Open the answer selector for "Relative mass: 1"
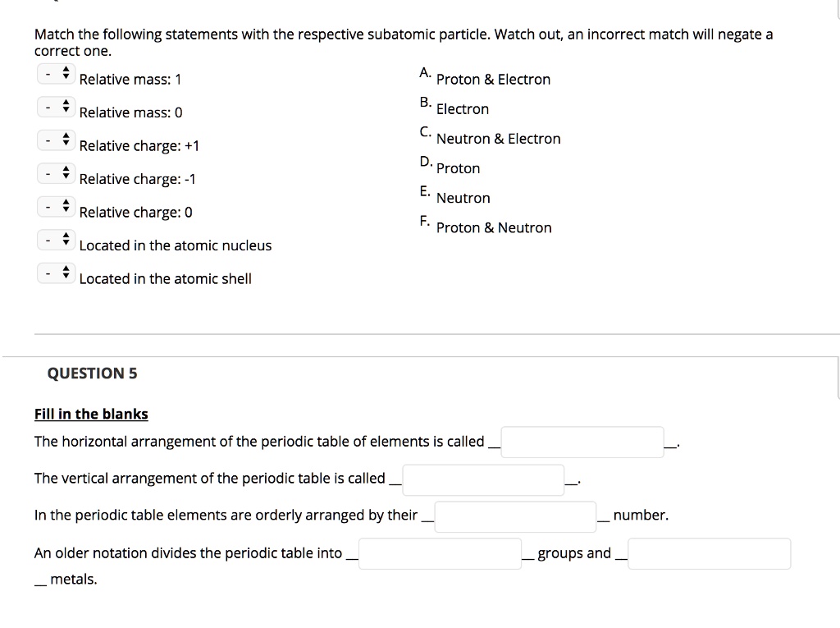The image size is (840, 628). tap(57, 73)
